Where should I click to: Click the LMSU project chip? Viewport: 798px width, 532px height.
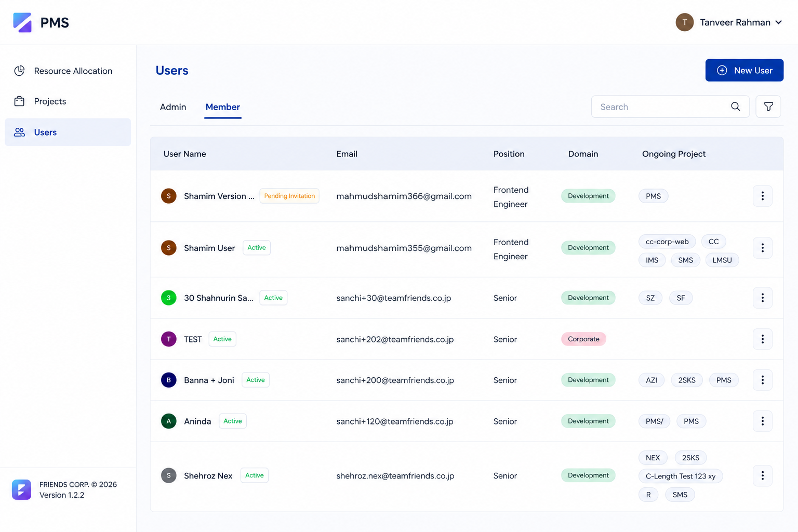[x=722, y=260]
